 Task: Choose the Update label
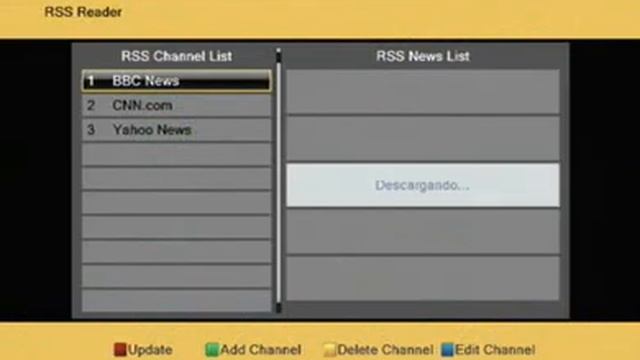150,350
